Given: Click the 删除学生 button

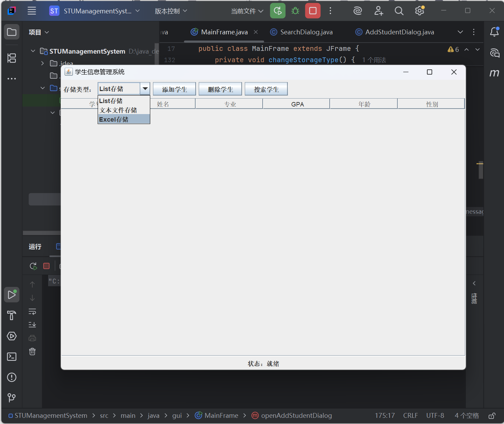Looking at the screenshot, I should [x=220, y=89].
